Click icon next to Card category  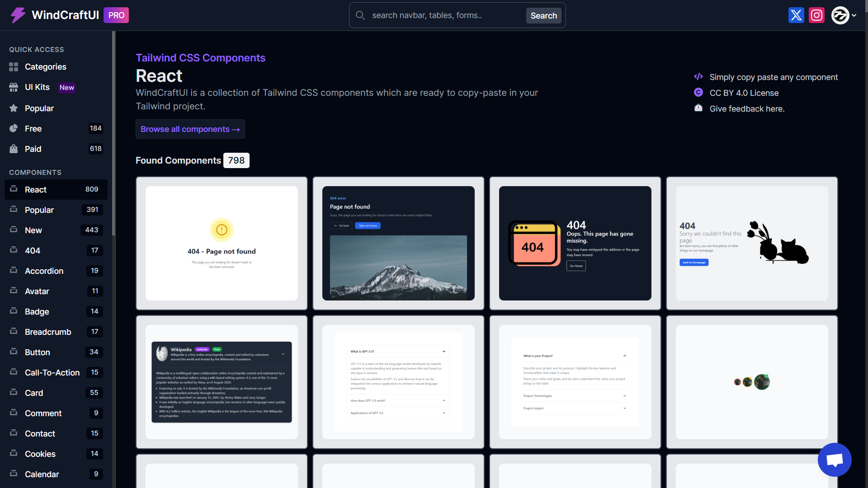[x=14, y=392]
